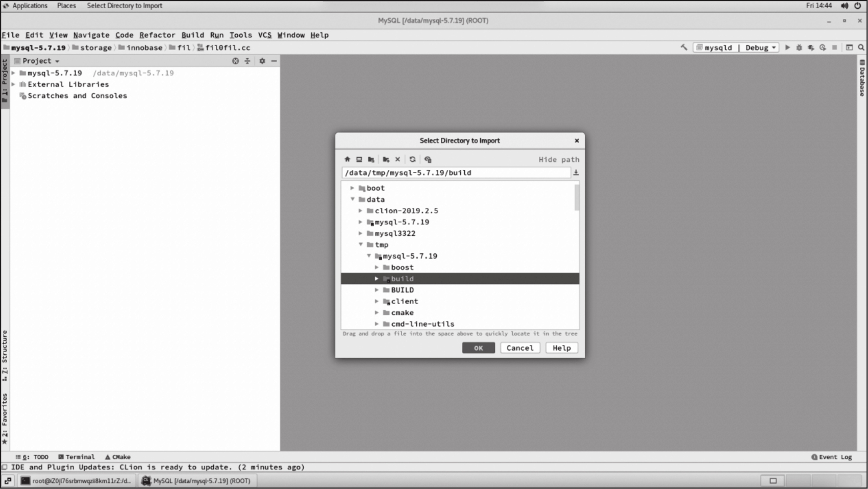Refresh the directory tree in dialog

pyautogui.click(x=412, y=159)
